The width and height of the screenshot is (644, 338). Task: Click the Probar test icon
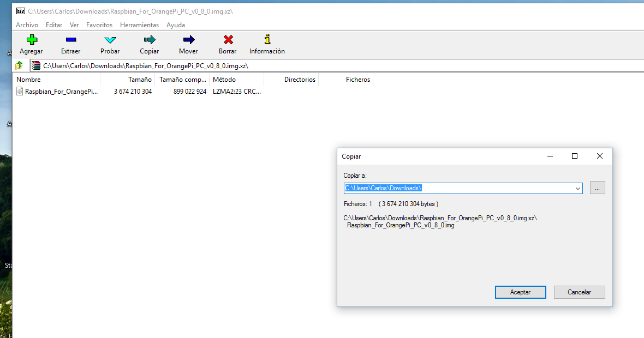coord(110,40)
